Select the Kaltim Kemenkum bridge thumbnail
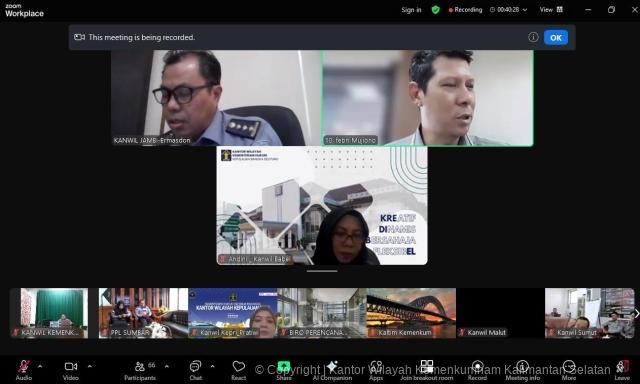Viewport: 640px width, 384px height. (411, 313)
